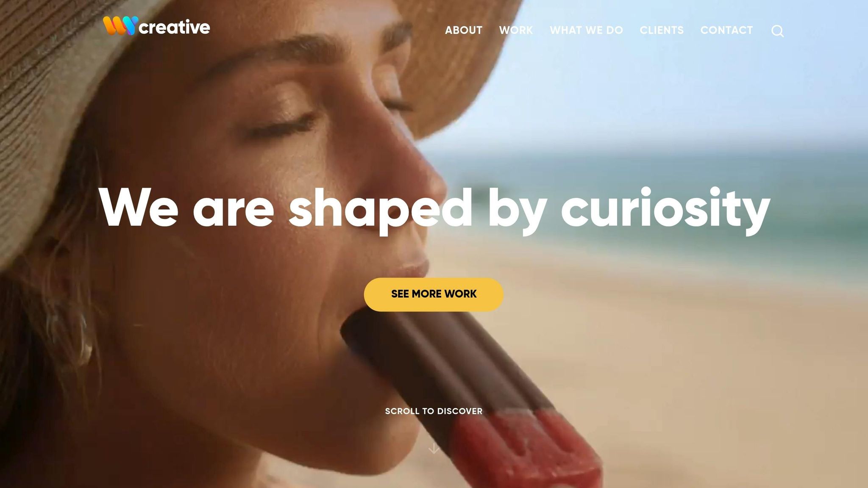
Task: Open the search magnifier icon
Action: (x=777, y=31)
